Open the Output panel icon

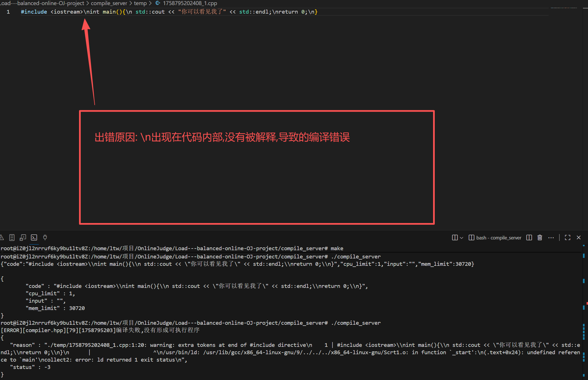(x=12, y=237)
